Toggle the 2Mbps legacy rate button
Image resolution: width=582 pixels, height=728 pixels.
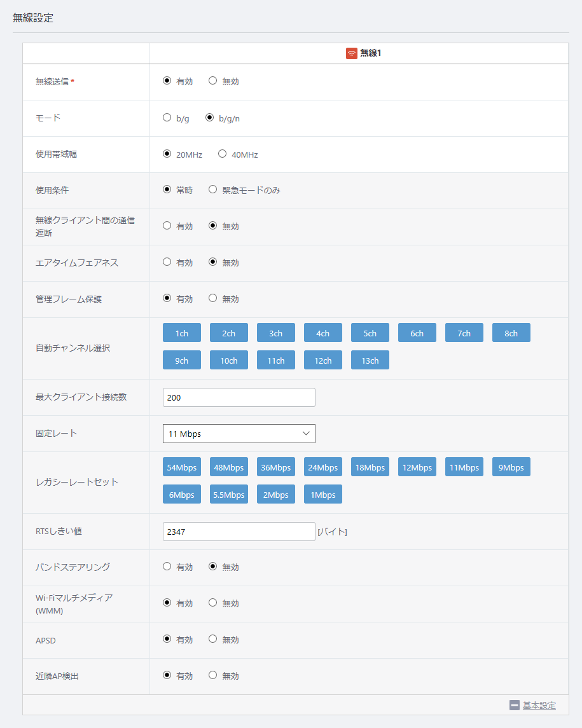(276, 495)
